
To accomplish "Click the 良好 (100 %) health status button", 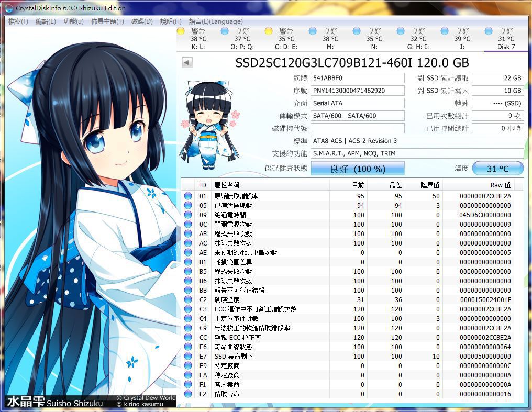I will 358,169.
